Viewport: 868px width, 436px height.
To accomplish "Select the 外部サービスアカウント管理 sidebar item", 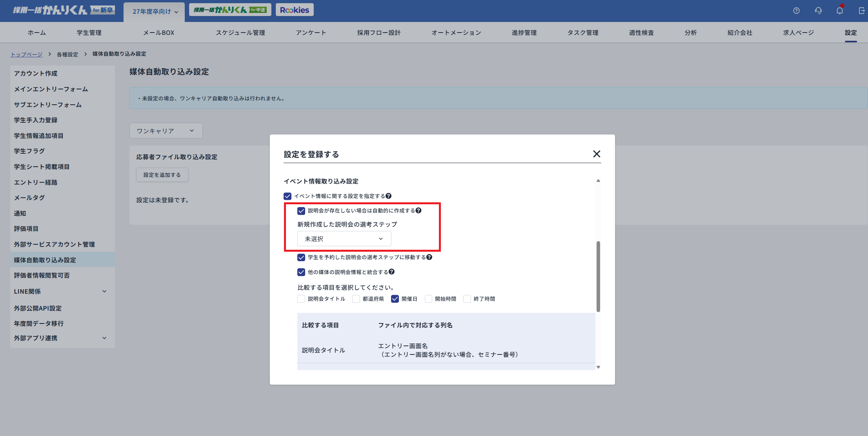I will coord(55,244).
